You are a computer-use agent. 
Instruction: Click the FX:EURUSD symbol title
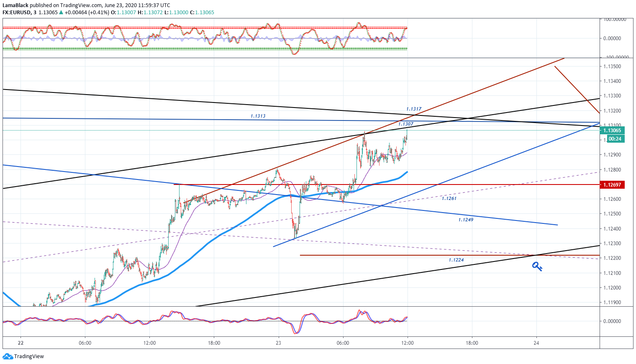[17, 13]
